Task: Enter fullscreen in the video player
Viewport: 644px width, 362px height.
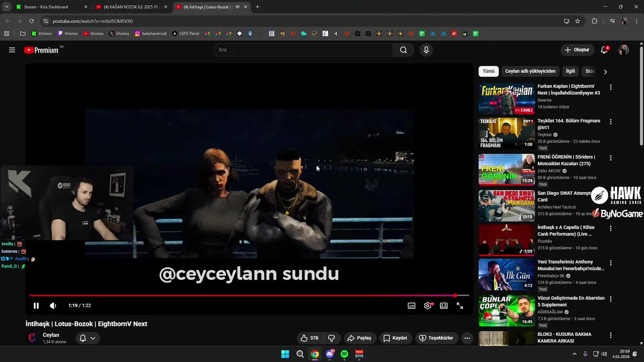Action: 460,306
